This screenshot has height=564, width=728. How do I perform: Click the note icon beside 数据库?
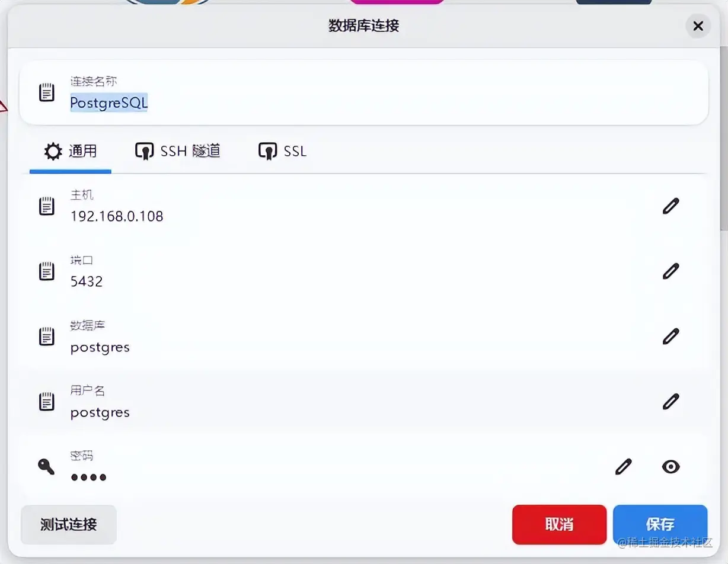[x=47, y=337]
